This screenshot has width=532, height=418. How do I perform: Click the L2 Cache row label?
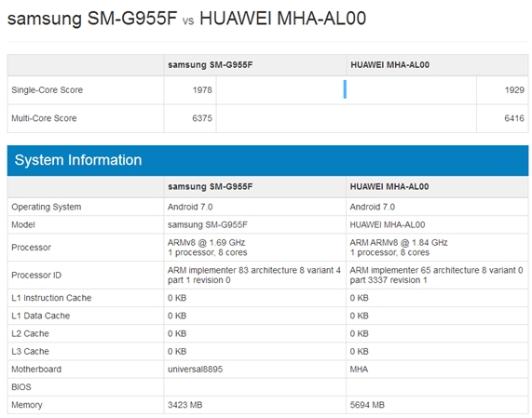click(30, 333)
